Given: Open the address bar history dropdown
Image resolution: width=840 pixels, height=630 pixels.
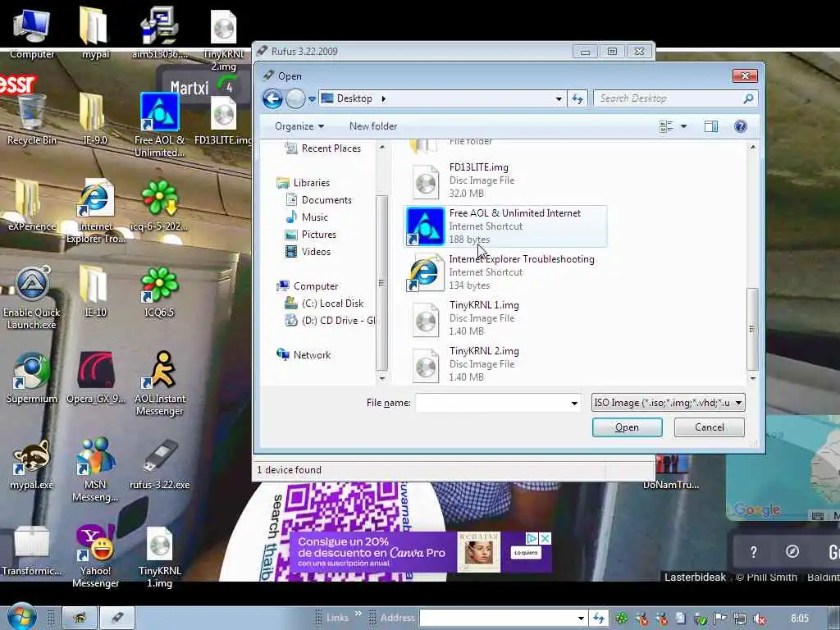Looking at the screenshot, I should pos(558,98).
